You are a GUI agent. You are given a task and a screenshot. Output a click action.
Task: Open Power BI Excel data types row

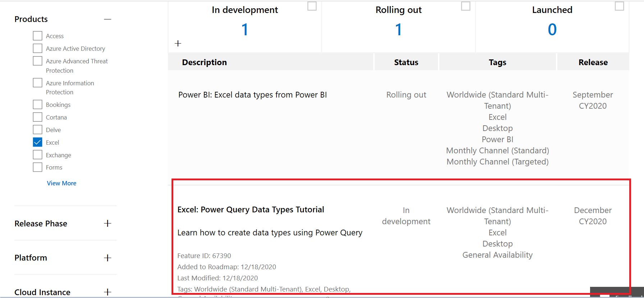tap(252, 95)
